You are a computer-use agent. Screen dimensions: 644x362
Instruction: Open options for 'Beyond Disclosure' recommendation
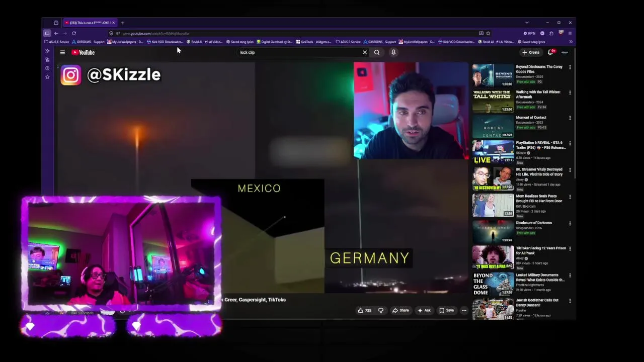(570, 67)
